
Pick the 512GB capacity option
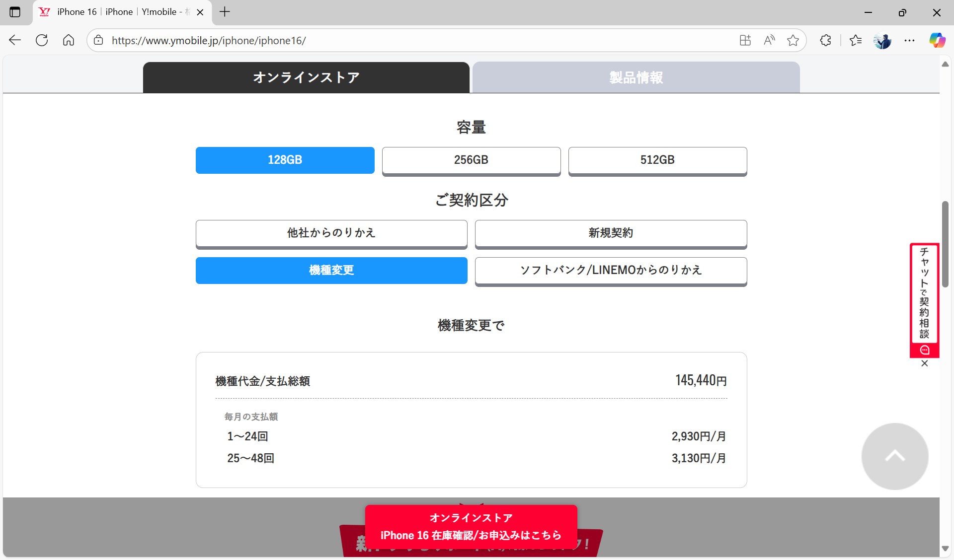(657, 160)
